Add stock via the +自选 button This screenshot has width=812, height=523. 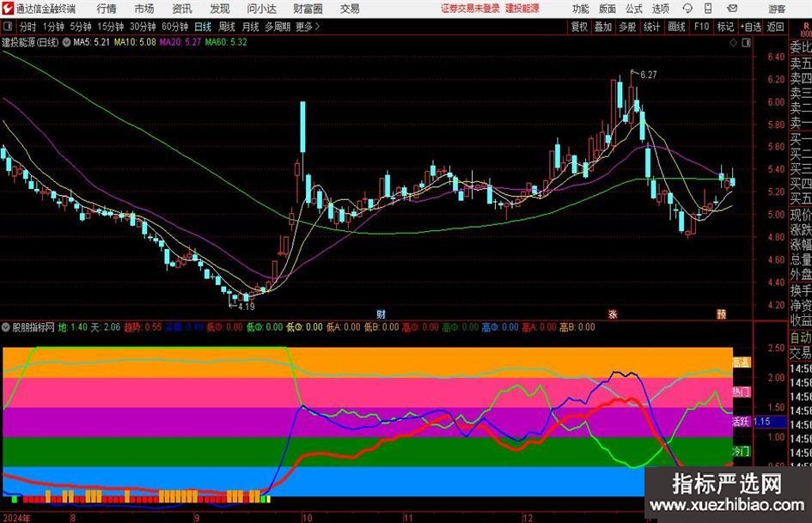click(751, 27)
